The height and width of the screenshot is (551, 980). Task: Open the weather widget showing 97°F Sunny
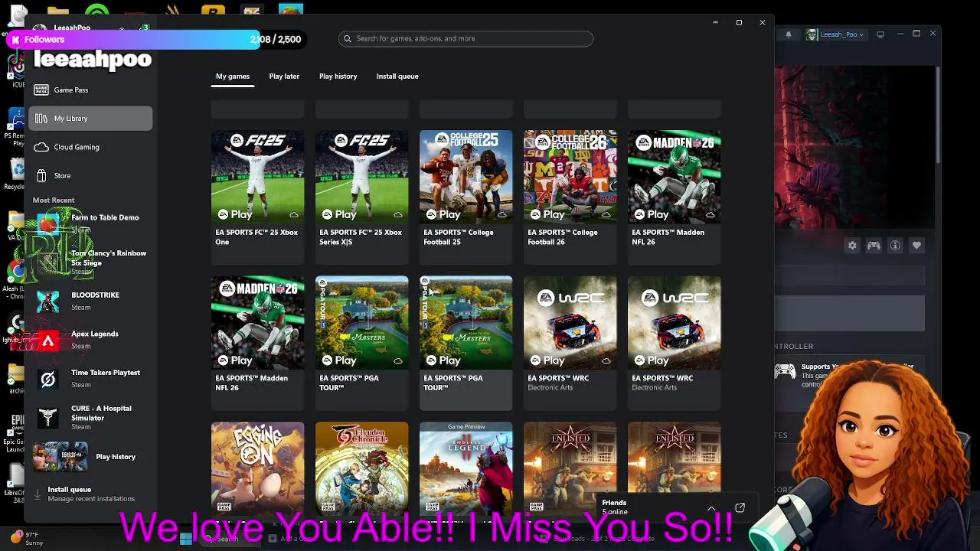(27, 539)
